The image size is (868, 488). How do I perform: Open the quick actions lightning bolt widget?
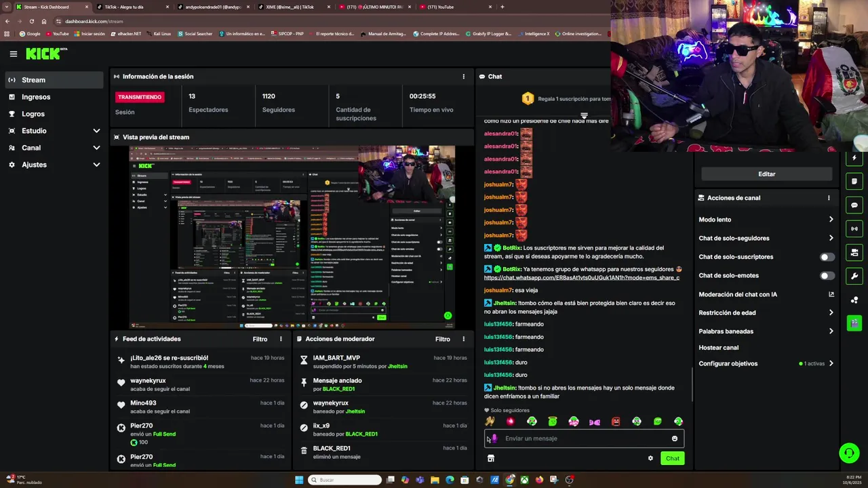tap(854, 158)
